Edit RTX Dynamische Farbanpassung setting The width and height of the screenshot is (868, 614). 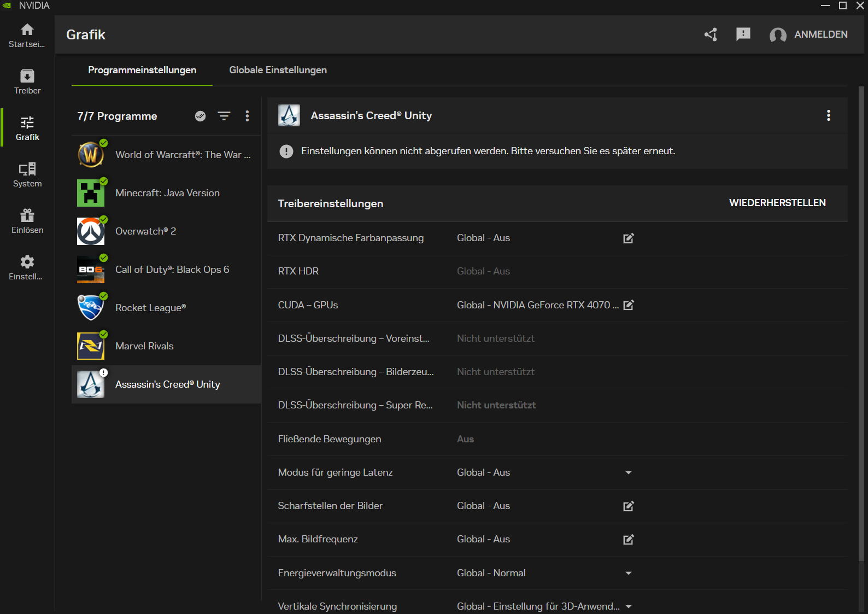pyautogui.click(x=629, y=238)
